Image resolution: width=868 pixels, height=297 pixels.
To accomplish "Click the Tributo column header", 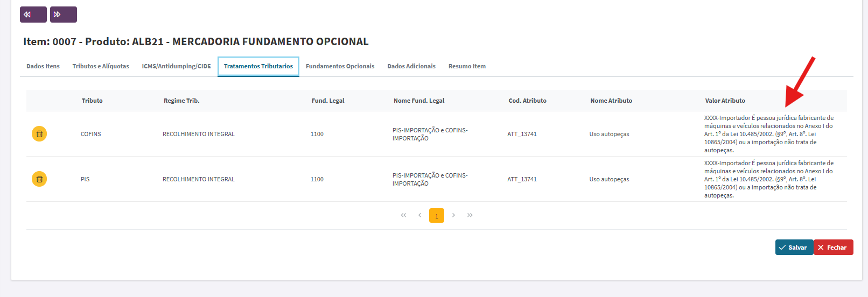I will coord(92,101).
